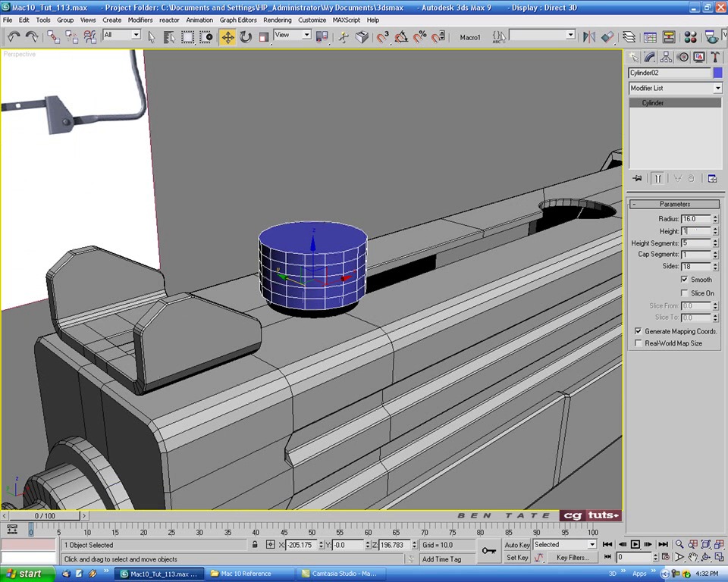Toggle Auto Key animation mode
Screen dimensions: 728x582
pos(517,545)
